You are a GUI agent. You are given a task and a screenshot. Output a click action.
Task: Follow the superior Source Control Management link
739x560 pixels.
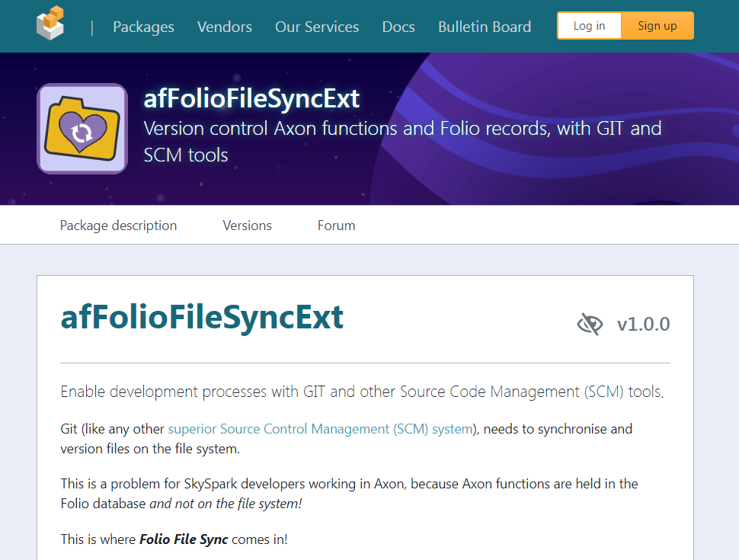click(321, 429)
